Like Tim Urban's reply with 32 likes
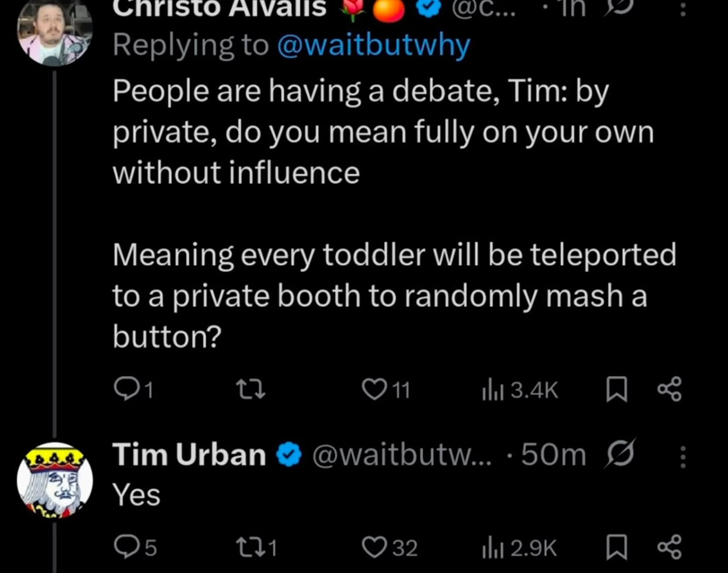The height and width of the screenshot is (573, 728). [390, 548]
